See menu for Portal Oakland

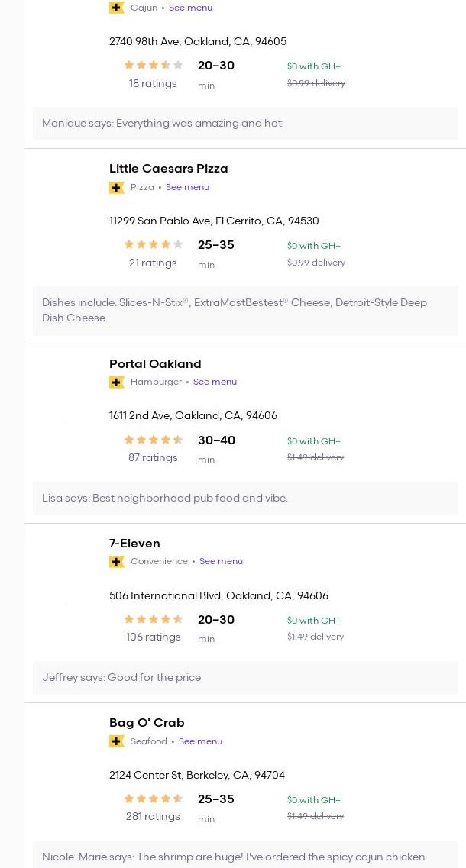click(215, 382)
